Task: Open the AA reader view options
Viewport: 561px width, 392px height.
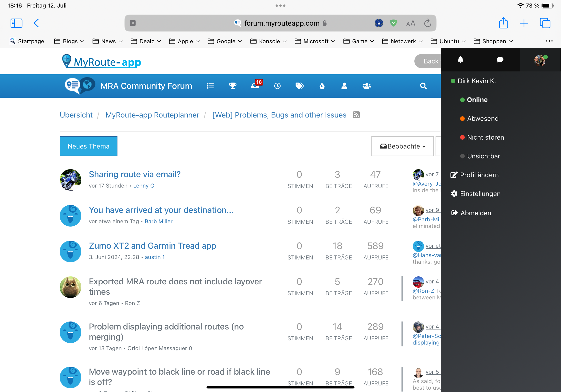Action: 410,24
